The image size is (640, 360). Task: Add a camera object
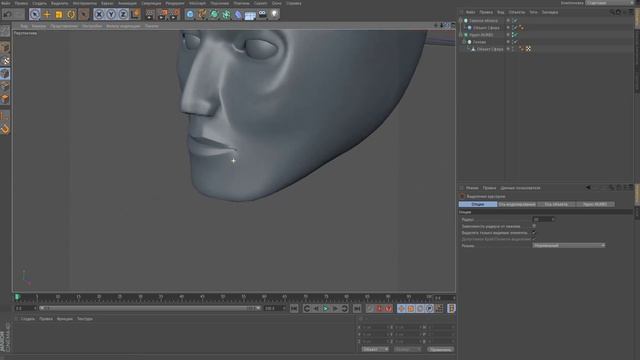(262, 14)
